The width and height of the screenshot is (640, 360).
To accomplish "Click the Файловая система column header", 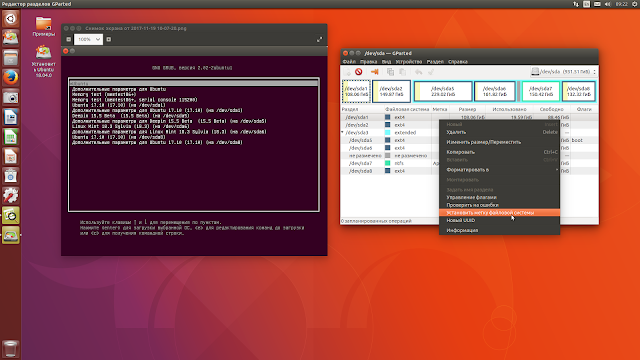I will [x=407, y=109].
